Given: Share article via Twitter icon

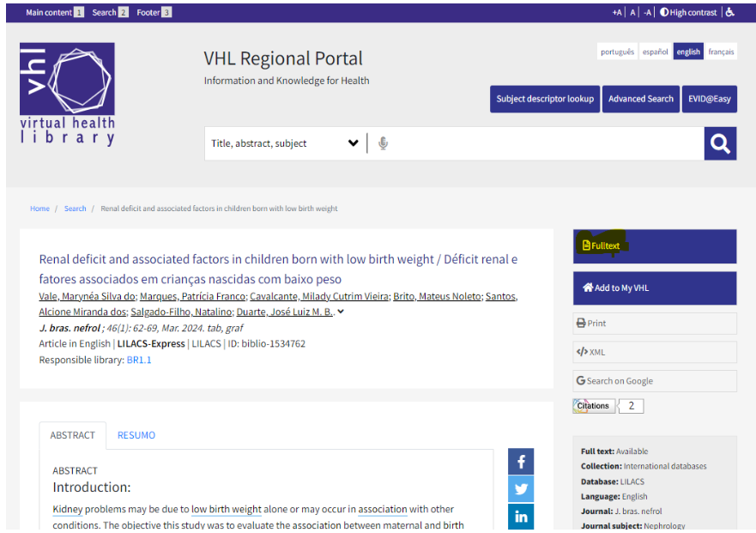Looking at the screenshot, I should point(521,488).
